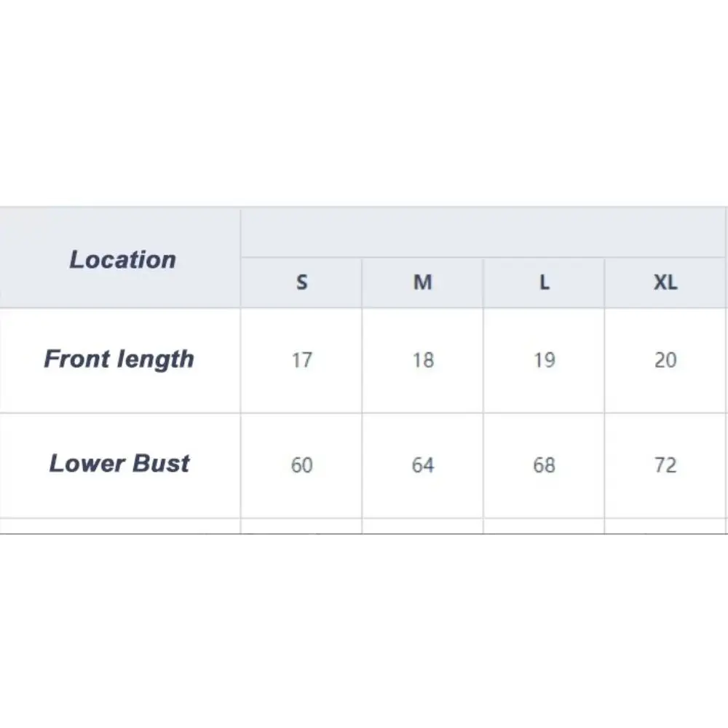Click the Location header cell
The height and width of the screenshot is (728, 728).
click(122, 259)
